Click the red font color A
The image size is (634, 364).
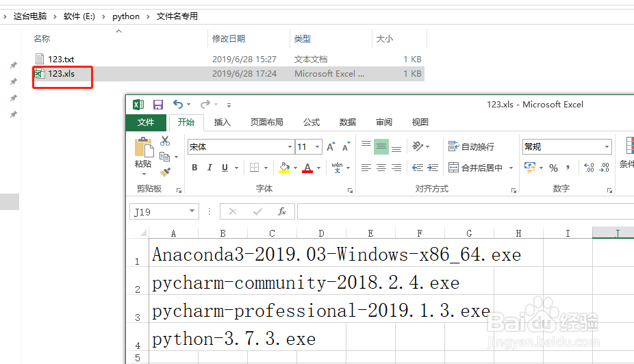[x=307, y=168]
